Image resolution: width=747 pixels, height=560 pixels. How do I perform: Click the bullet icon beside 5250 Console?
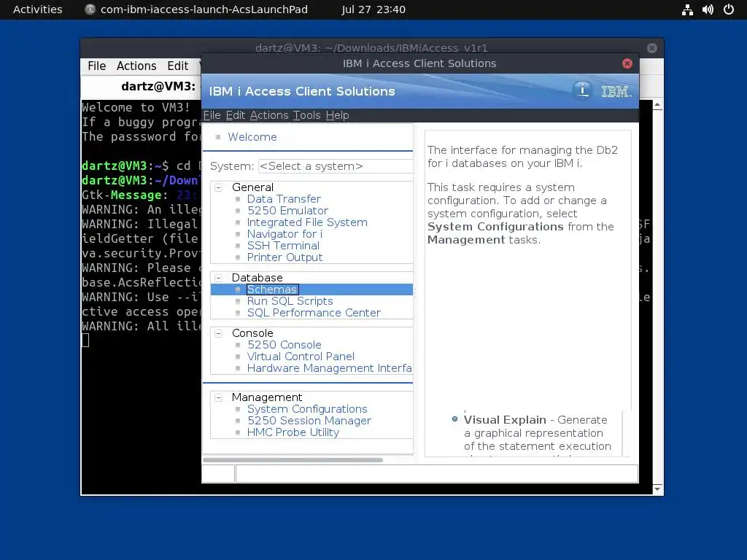239,345
